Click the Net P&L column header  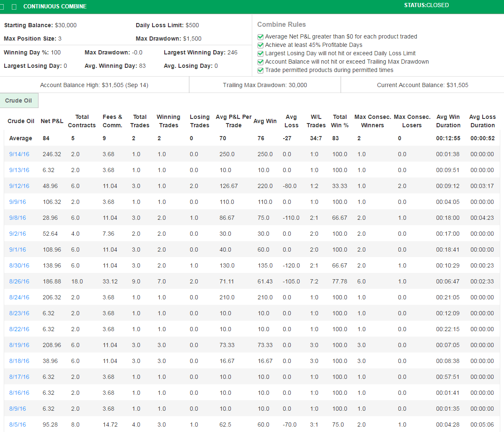[52, 121]
